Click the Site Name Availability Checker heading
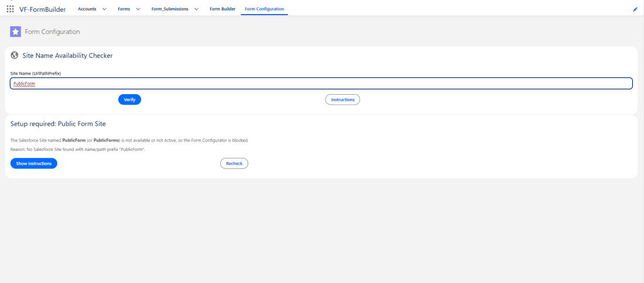This screenshot has width=644, height=283. pyautogui.click(x=68, y=56)
